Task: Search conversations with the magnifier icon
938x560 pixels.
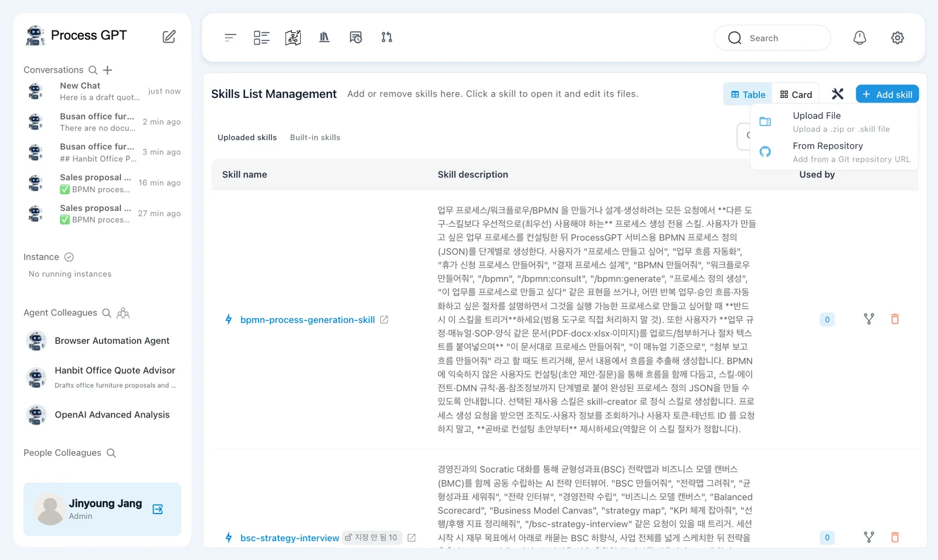Action: tap(93, 70)
